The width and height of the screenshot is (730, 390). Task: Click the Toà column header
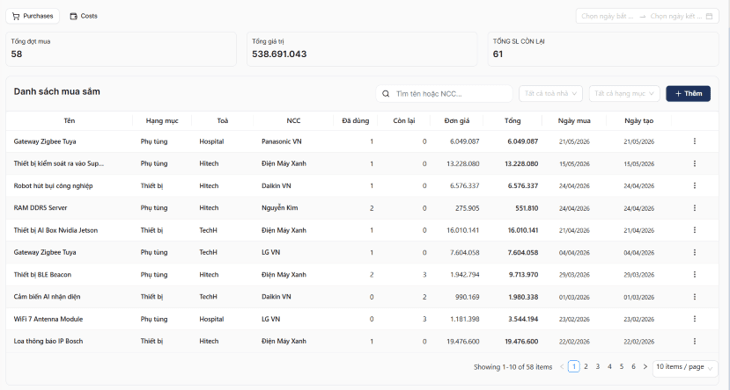[223, 121]
